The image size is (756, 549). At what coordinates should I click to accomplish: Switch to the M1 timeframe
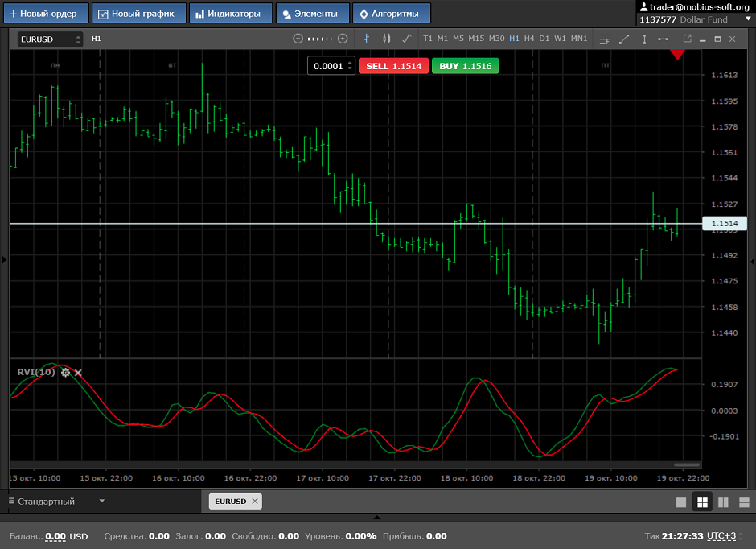(442, 39)
